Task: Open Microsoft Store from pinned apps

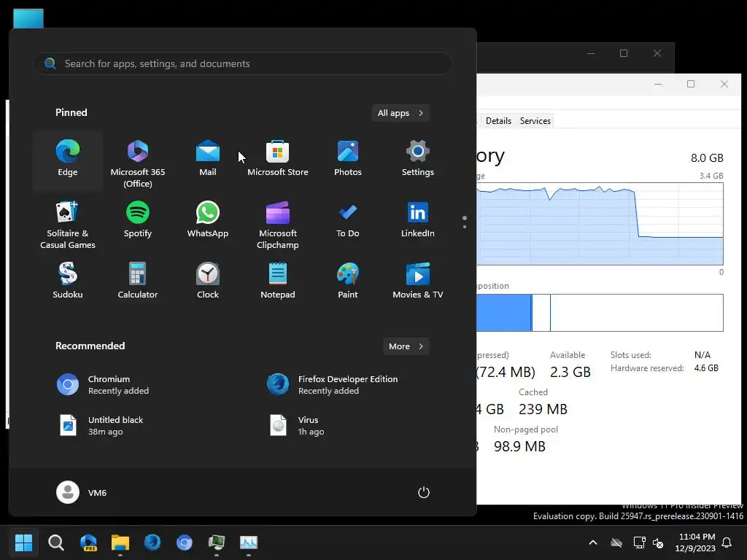Action: (278, 161)
